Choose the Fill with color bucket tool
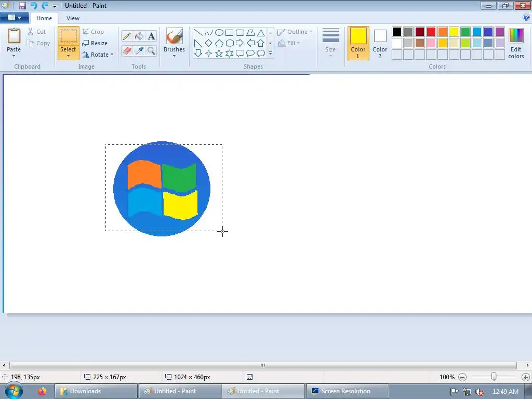Viewport: 532px width, 399px height. (139, 36)
